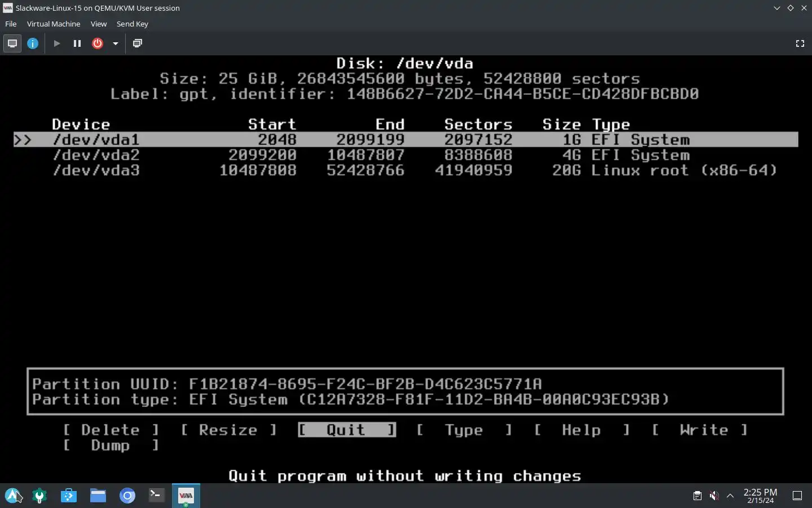Open the clipboard tray icon

pos(698,496)
